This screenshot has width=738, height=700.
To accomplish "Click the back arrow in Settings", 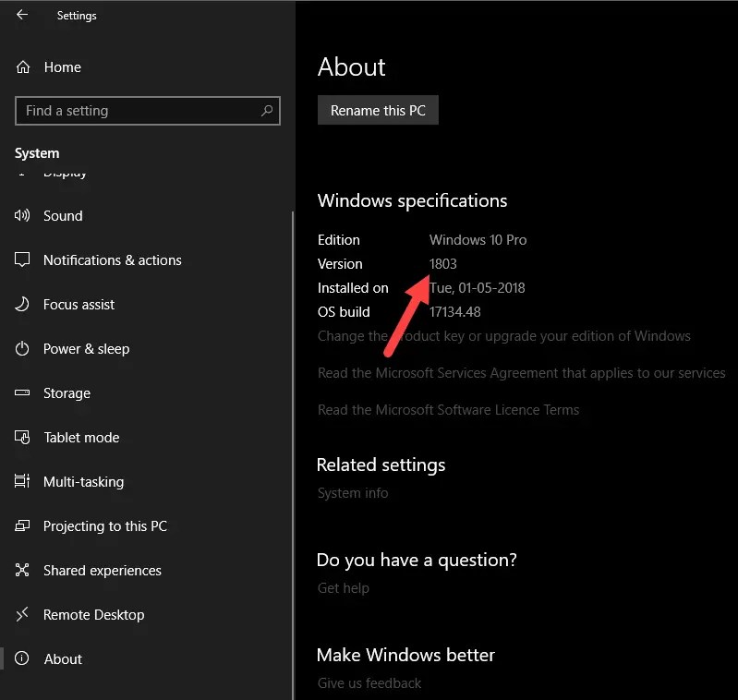I will 21,15.
